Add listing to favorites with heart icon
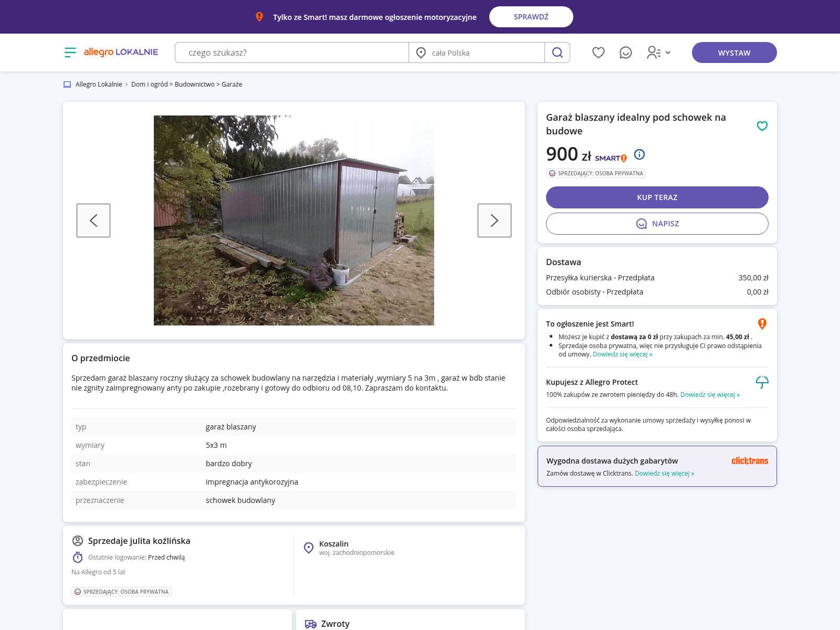 coord(762,126)
